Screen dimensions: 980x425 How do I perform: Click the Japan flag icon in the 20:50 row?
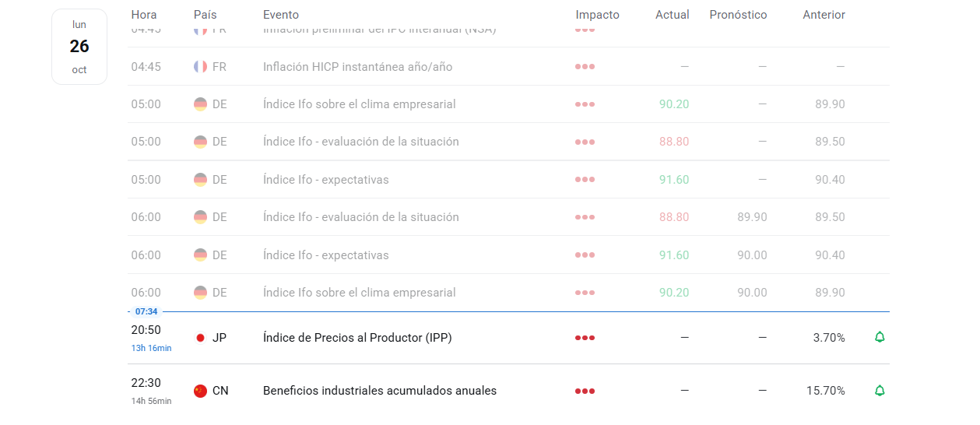[x=200, y=338]
